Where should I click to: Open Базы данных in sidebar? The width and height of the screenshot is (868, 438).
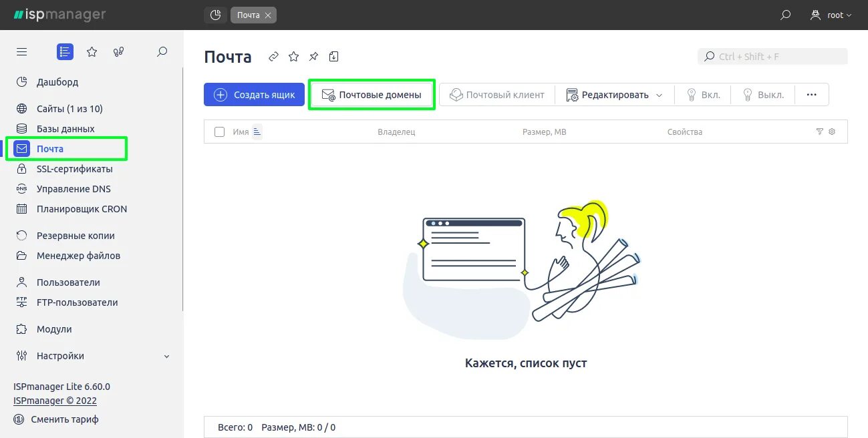[x=65, y=129]
